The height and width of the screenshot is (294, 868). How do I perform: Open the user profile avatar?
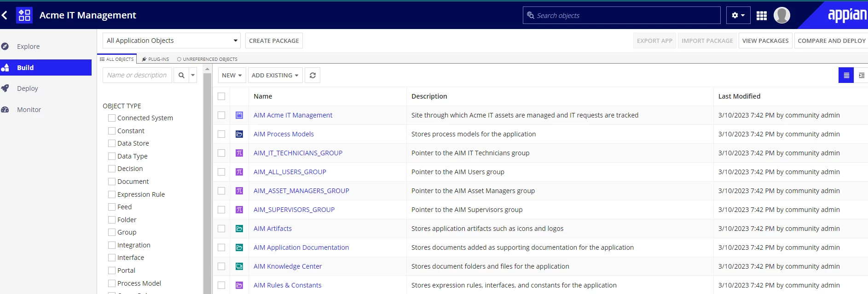[x=782, y=15]
